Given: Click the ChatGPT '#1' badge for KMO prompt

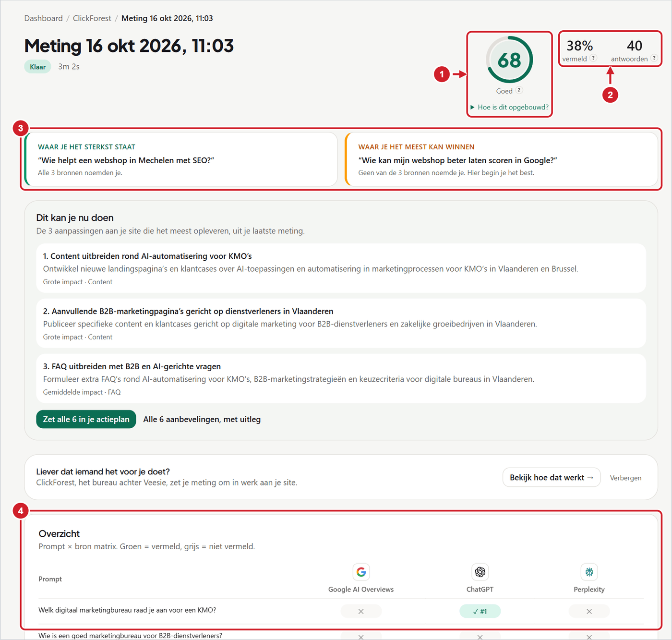Looking at the screenshot, I should (480, 611).
